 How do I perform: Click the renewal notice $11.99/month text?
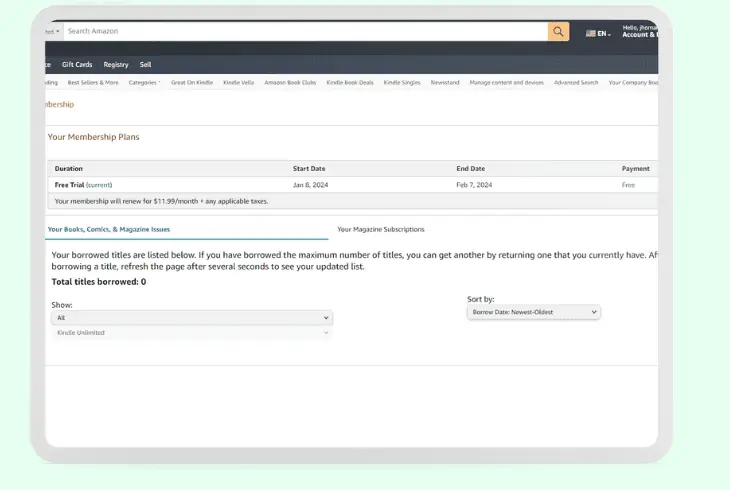(x=161, y=201)
